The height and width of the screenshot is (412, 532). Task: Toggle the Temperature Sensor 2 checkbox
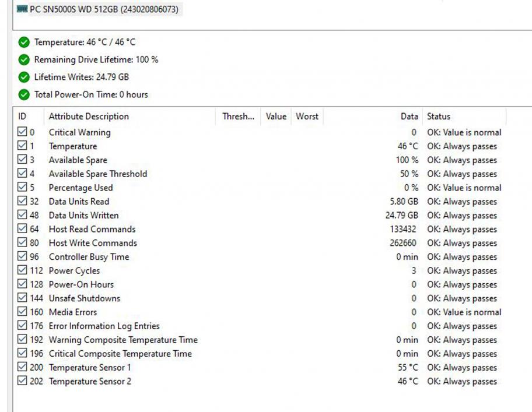[x=22, y=382]
